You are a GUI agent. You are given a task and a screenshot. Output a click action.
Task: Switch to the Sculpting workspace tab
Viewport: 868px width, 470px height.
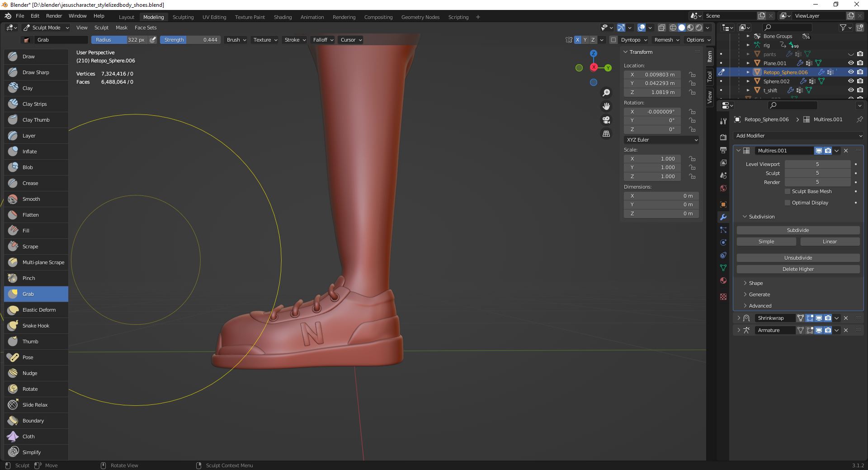coord(183,17)
